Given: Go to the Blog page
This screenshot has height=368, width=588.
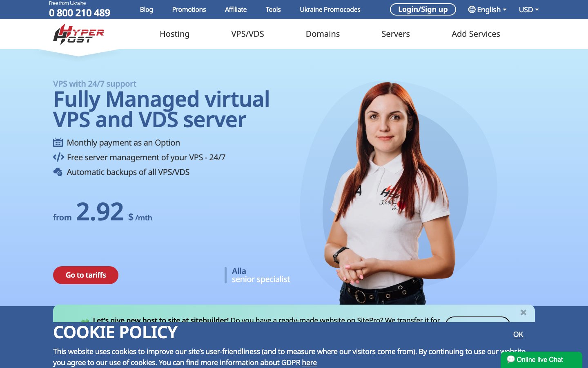Looking at the screenshot, I should (146, 9).
